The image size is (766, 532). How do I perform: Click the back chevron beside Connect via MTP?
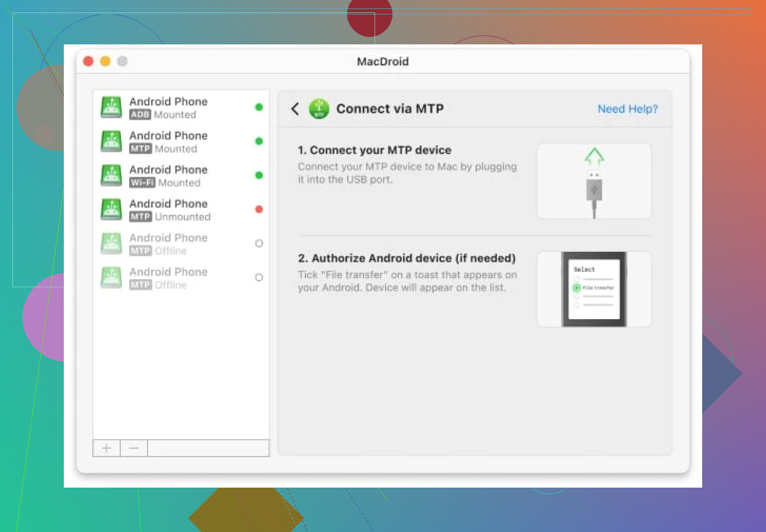[x=295, y=109]
